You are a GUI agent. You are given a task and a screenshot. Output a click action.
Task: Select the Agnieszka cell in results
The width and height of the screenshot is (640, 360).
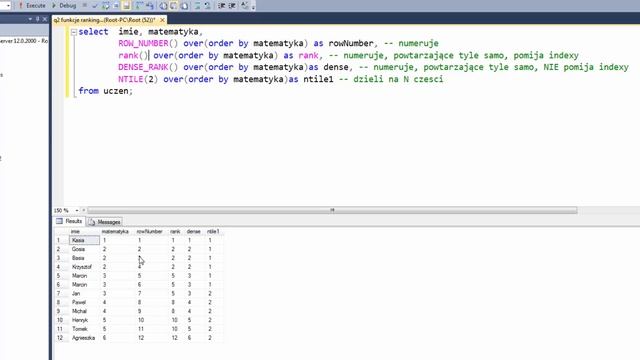[x=84, y=338]
